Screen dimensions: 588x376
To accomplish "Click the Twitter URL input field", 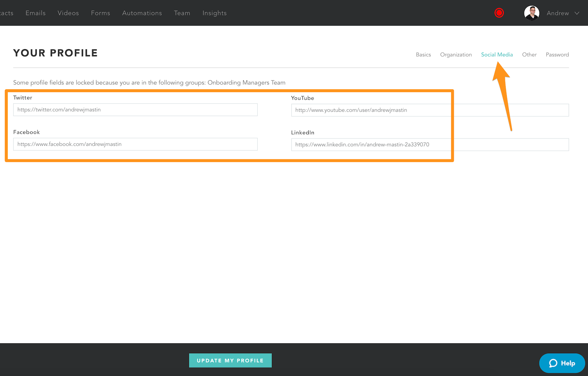I will (135, 110).
